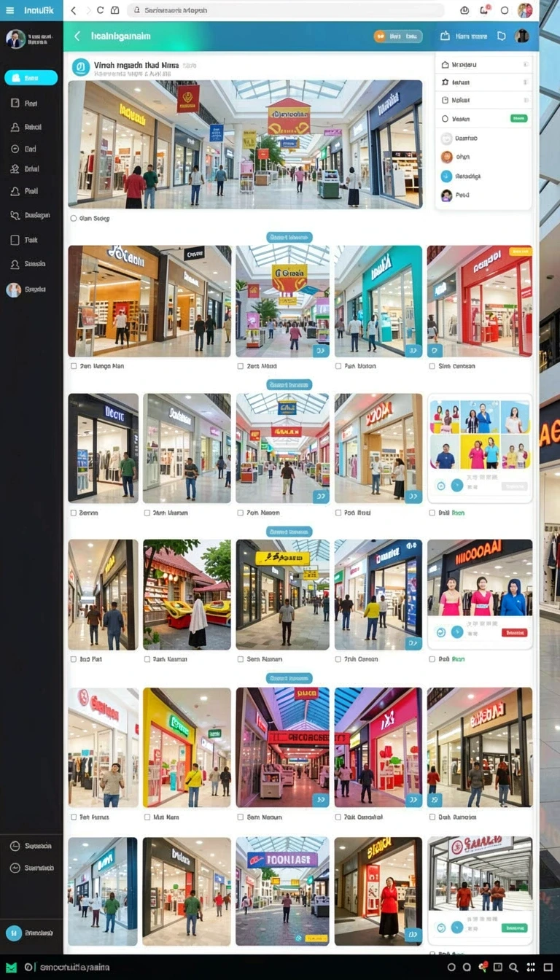
Task: Open the user avatar in the teal header
Action: pos(522,36)
